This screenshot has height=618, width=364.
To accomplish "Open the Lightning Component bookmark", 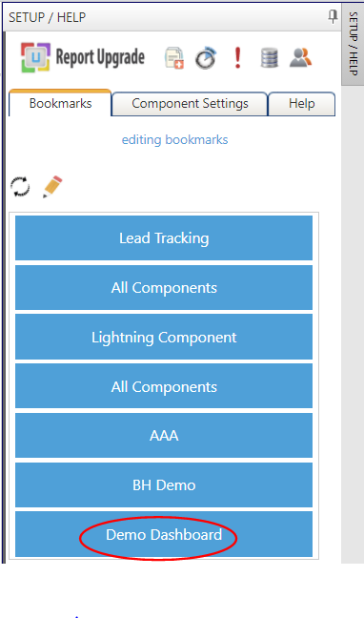I will coord(164,338).
